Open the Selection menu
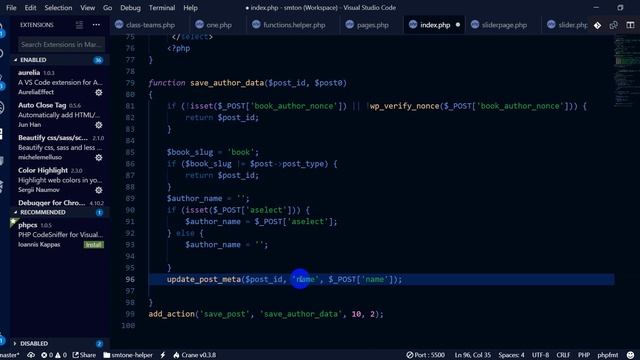Image resolution: width=640 pixels, height=360 pixels. 58,8
